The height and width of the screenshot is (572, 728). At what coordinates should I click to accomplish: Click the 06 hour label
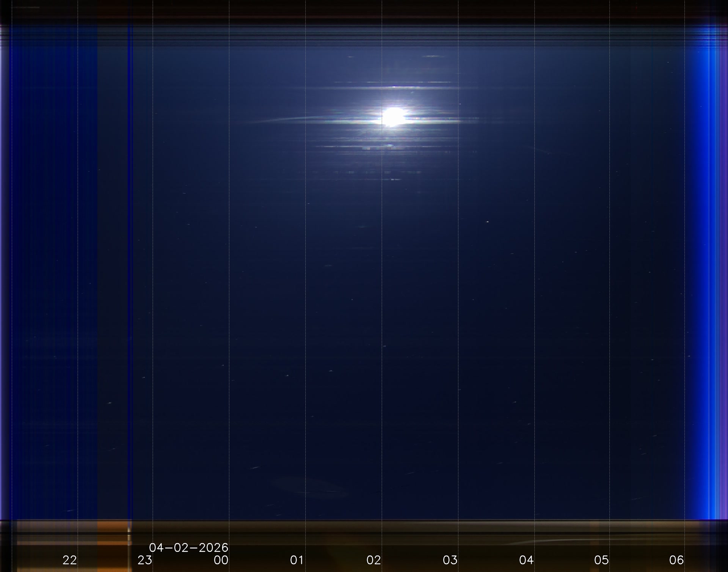click(x=676, y=560)
